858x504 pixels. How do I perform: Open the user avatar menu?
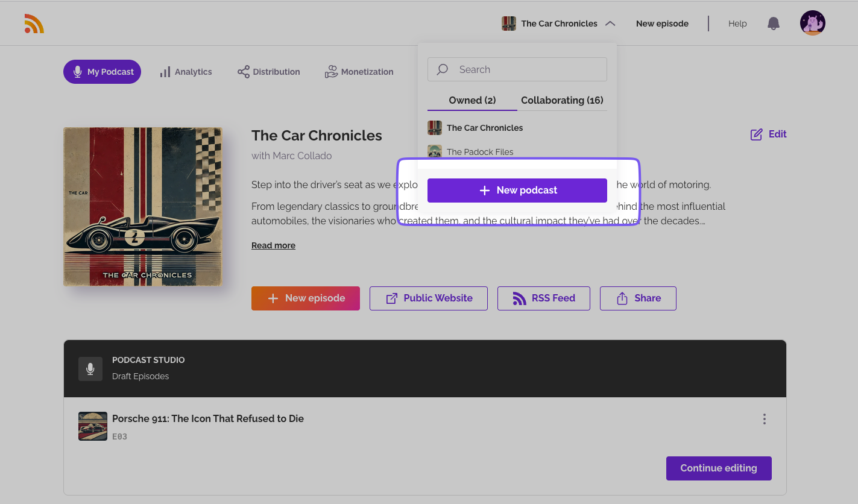click(x=813, y=24)
